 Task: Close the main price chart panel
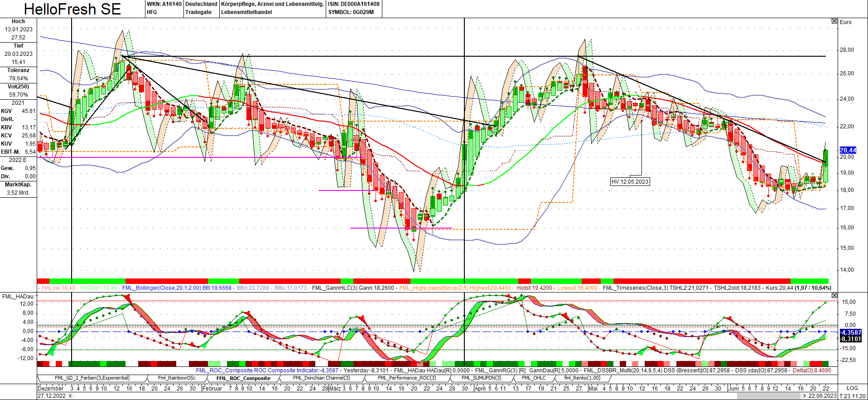834,21
